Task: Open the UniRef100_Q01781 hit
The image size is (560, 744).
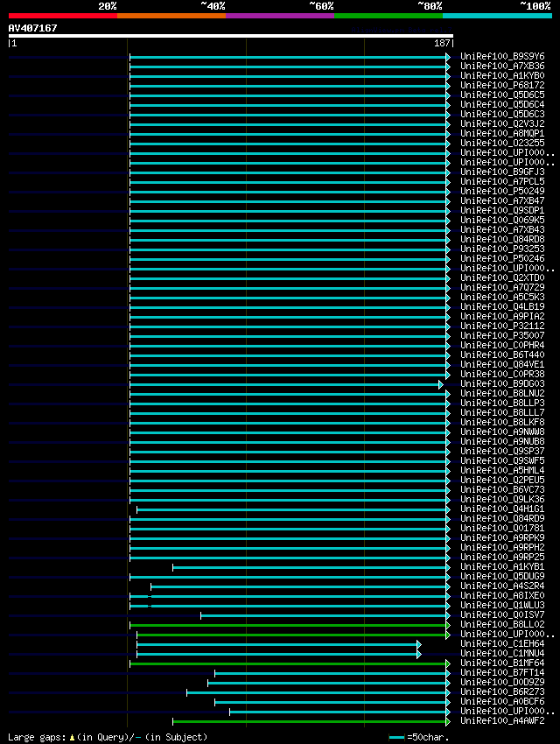Action: coord(502,528)
